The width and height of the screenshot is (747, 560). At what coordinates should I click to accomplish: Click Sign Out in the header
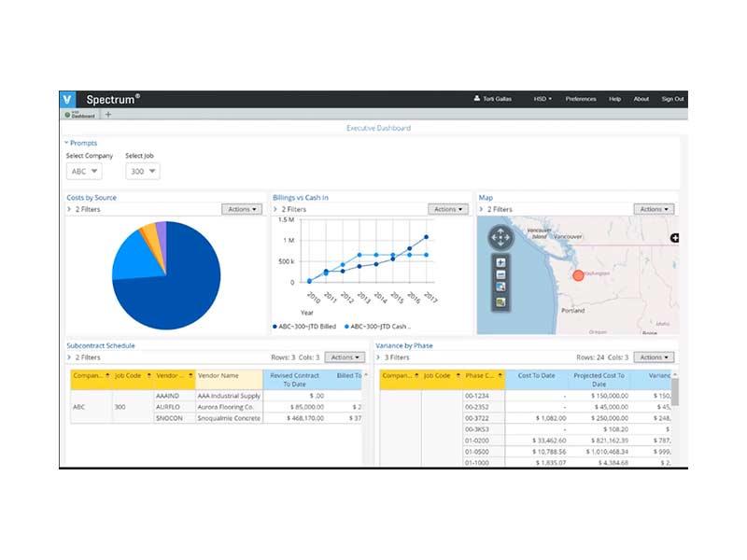coord(672,99)
